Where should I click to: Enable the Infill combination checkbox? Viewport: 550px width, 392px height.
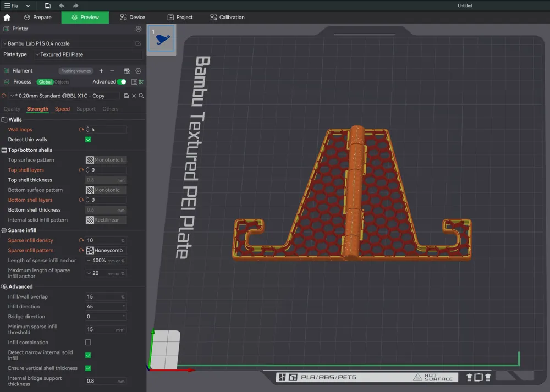point(88,342)
